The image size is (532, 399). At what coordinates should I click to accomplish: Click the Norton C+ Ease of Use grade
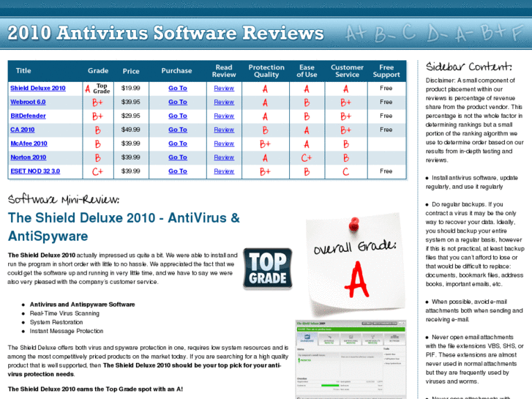(x=307, y=158)
